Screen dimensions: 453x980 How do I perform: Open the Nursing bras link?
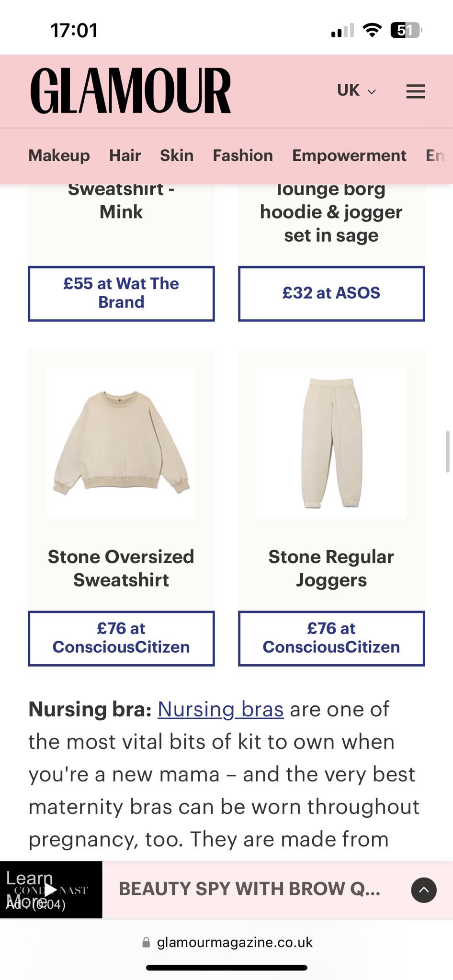coord(220,709)
